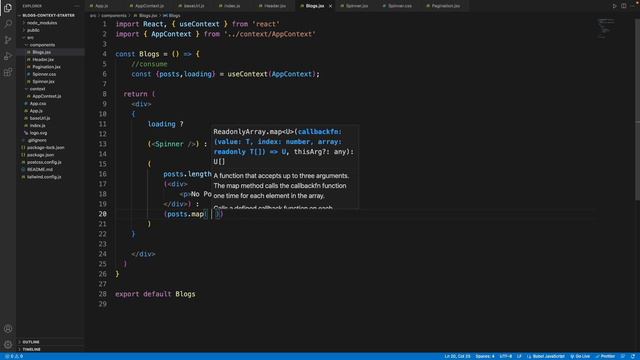640x360 pixels.
Task: Click the Blogs symbol breadcrumb
Action: [x=172, y=16]
